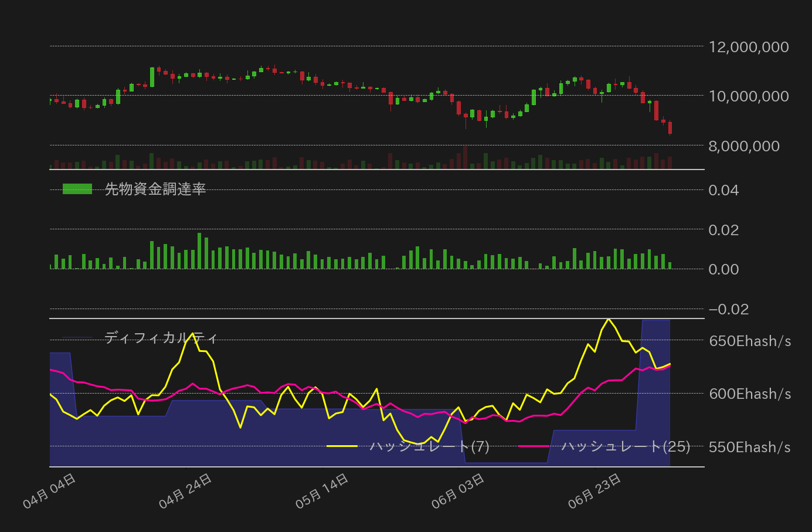The image size is (812, 532).
Task: Click the 8,000,000 price axis label
Action: (x=743, y=146)
